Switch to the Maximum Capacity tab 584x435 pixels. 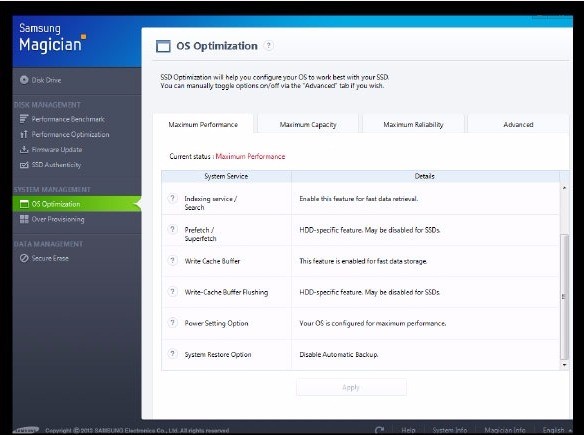pyautogui.click(x=308, y=124)
